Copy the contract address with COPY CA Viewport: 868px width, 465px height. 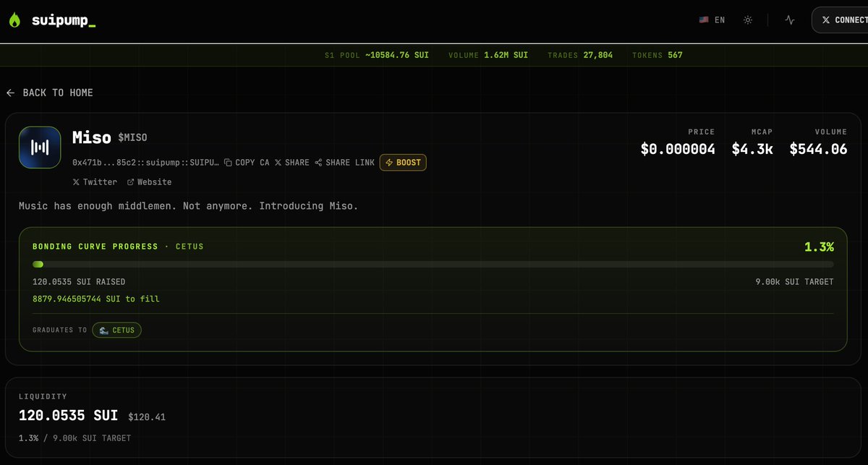[247, 163]
